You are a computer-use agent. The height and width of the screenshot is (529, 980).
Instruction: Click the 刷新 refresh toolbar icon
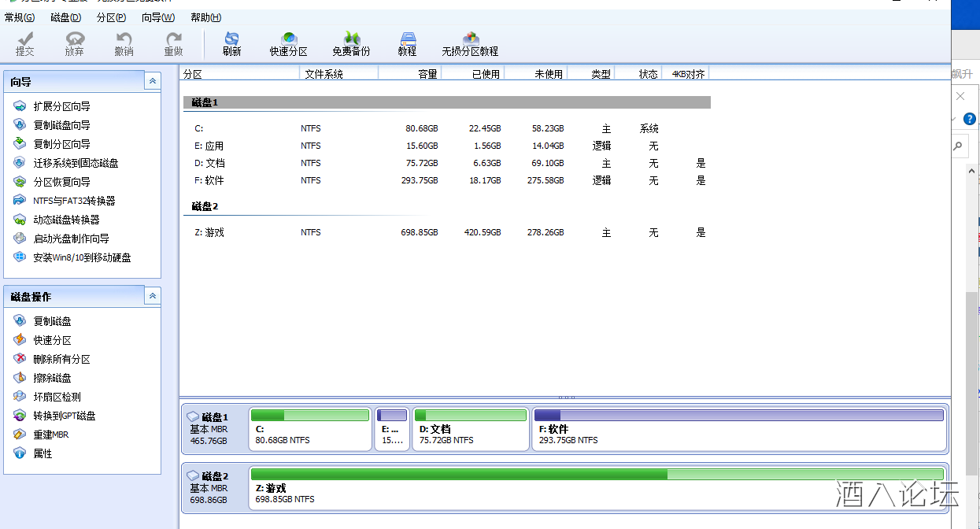[x=231, y=44]
